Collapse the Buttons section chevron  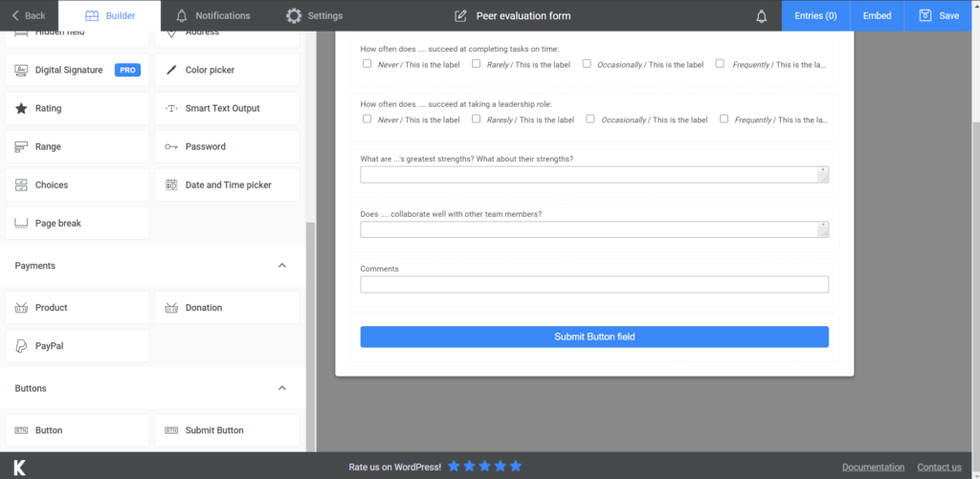coord(282,388)
